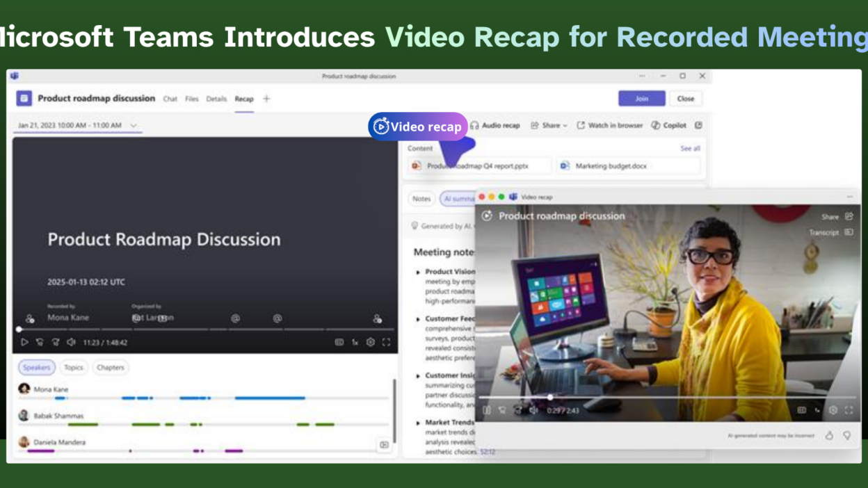Skip backward in the main meeting recording
This screenshot has height=488, width=868.
coord(40,342)
